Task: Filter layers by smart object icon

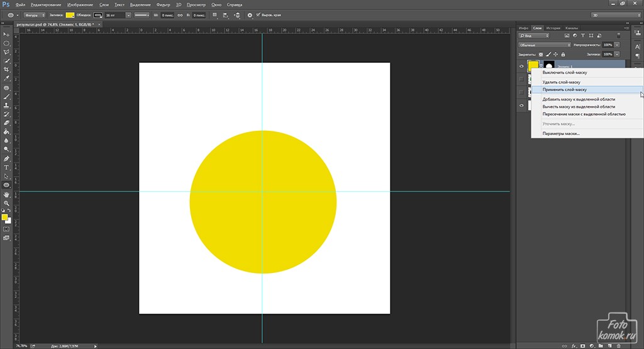Action: click(599, 36)
